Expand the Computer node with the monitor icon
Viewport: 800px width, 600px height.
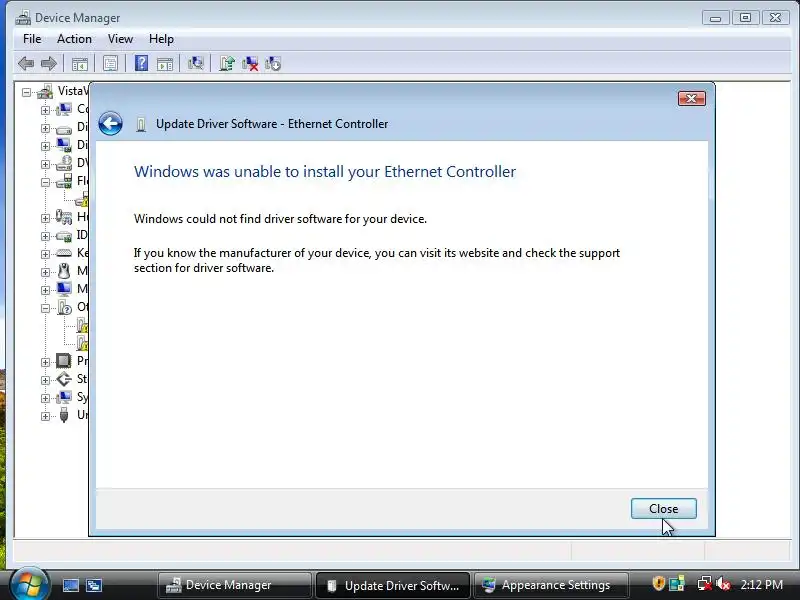pos(45,110)
